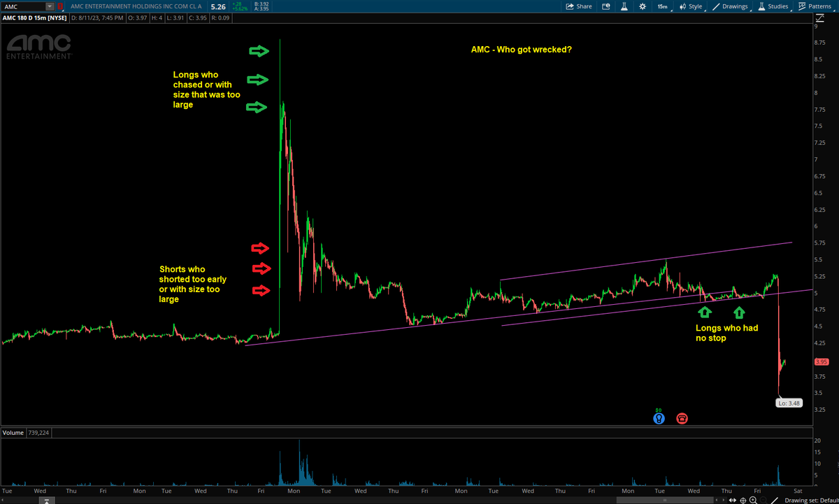Select 'Longs who had no stop' note
The image size is (839, 504).
coord(726,333)
